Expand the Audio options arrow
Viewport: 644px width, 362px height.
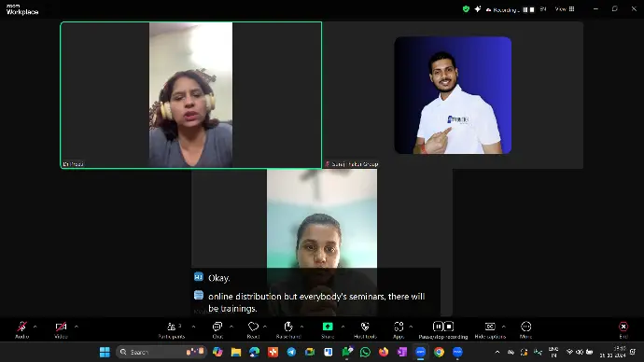[x=35, y=327]
